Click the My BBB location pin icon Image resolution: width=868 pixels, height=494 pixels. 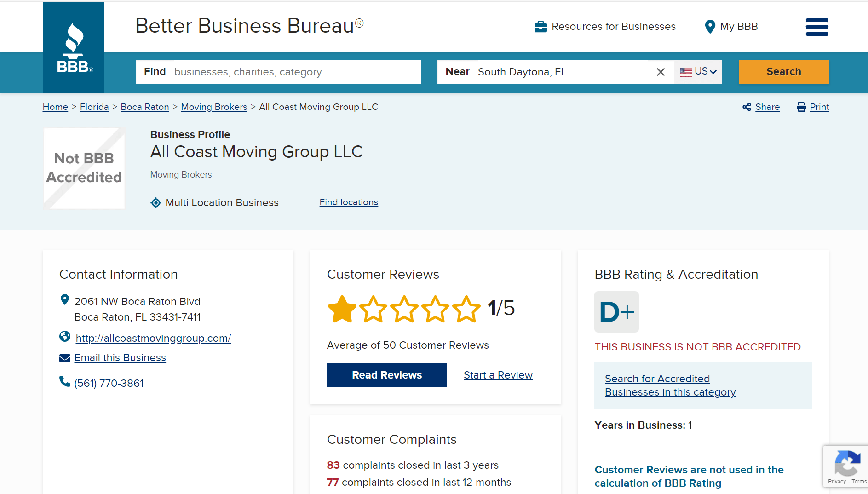click(710, 27)
